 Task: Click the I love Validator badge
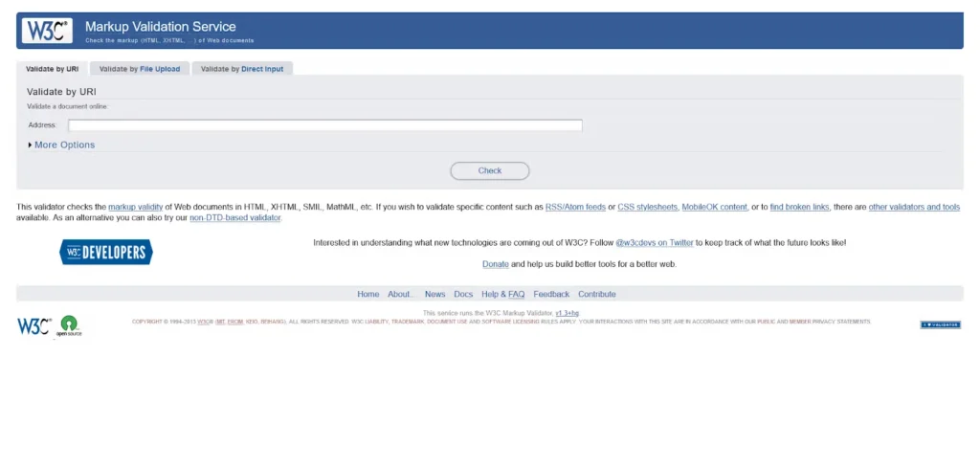[x=940, y=324]
